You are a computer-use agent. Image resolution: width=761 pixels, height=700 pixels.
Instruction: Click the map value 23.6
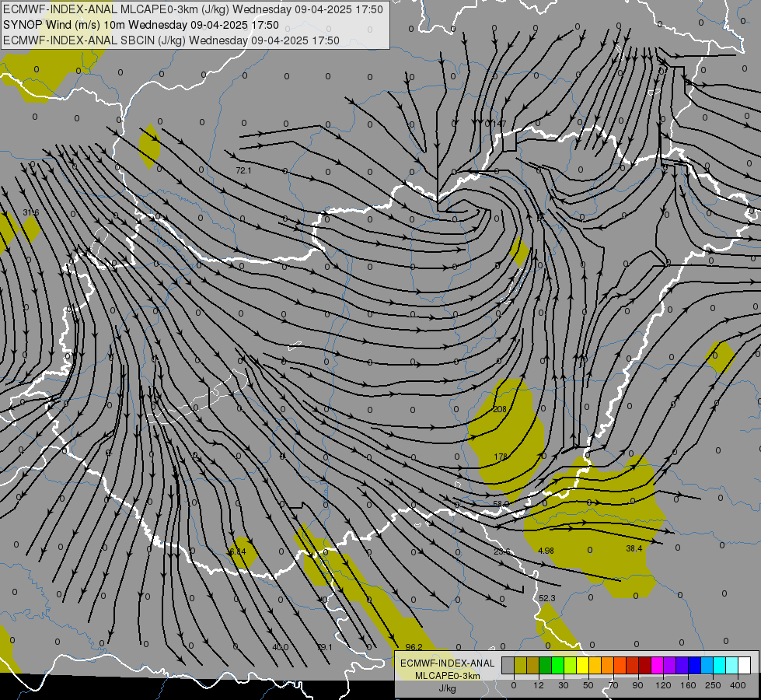click(502, 552)
